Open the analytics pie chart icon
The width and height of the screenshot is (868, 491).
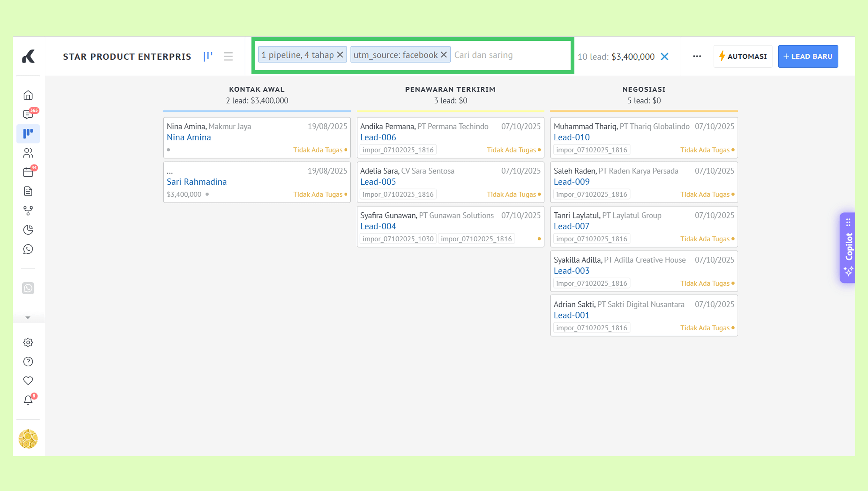pos(28,230)
